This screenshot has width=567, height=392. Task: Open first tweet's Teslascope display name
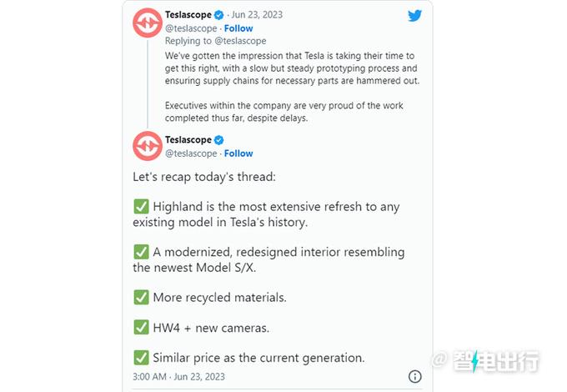coord(188,16)
